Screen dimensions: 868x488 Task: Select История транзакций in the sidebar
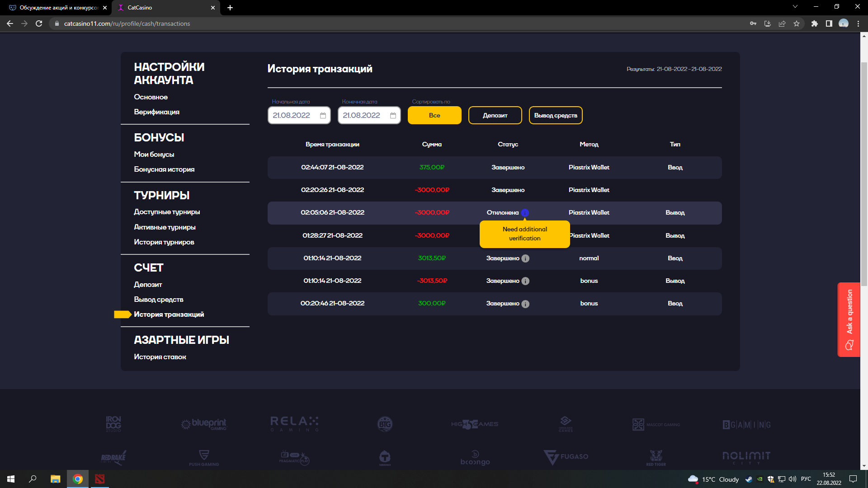click(x=169, y=314)
